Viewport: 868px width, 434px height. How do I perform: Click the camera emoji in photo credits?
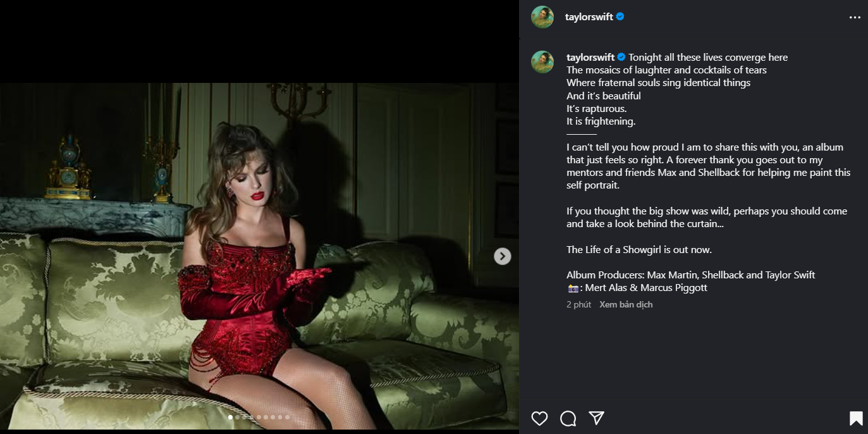point(573,288)
